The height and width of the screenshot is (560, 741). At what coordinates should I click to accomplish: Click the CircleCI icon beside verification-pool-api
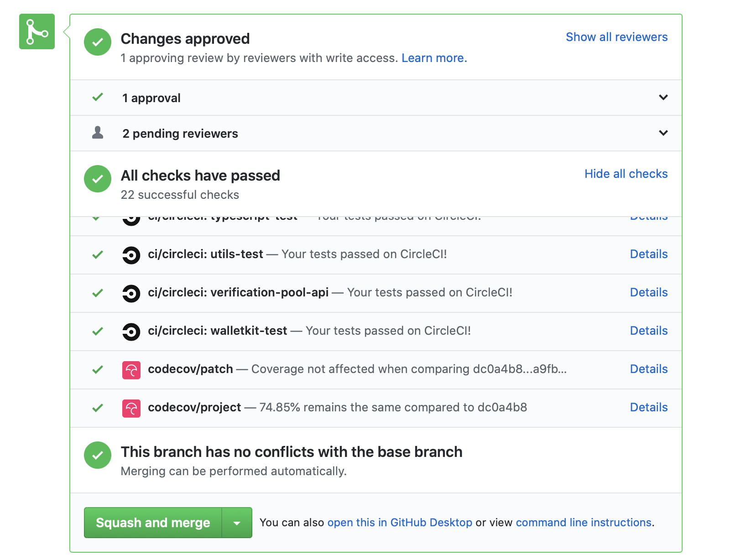click(131, 293)
